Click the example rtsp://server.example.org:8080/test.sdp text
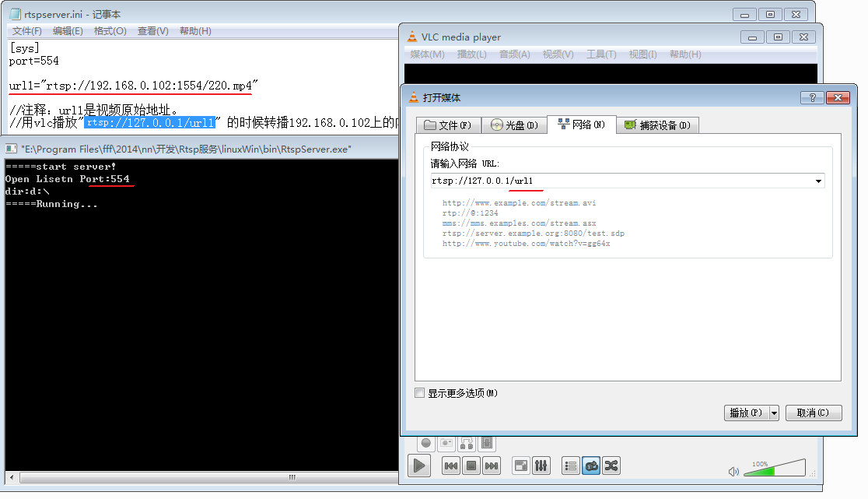 (x=533, y=234)
